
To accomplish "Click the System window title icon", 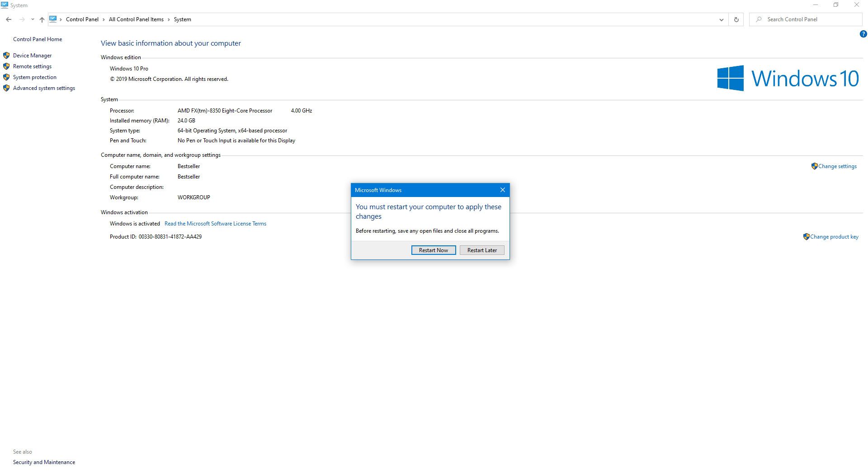I will [5, 5].
